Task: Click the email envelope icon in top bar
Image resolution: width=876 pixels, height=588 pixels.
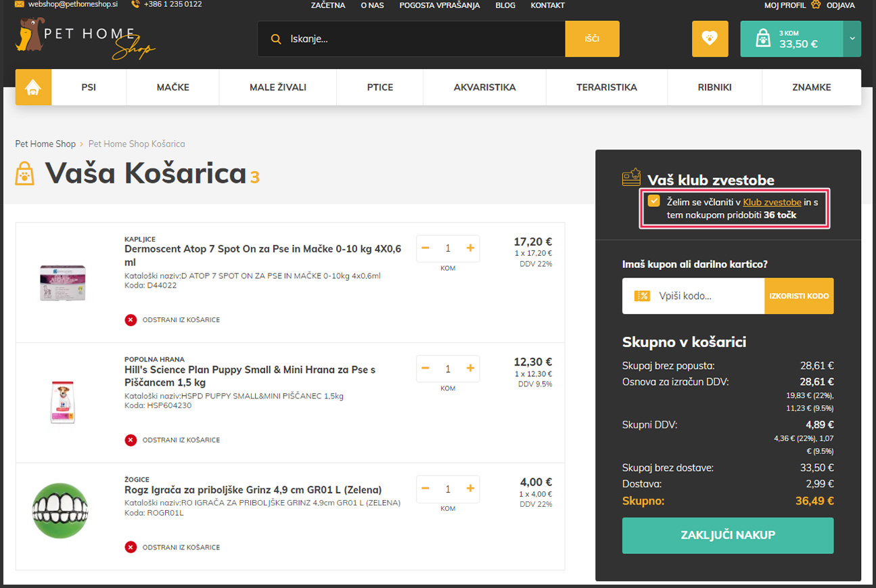Action: pos(20,4)
